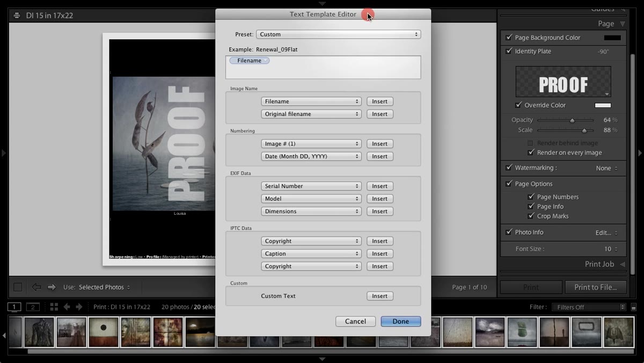Select green apple thumbnail in filmstrip
The width and height of the screenshot is (644, 363).
pos(522,332)
